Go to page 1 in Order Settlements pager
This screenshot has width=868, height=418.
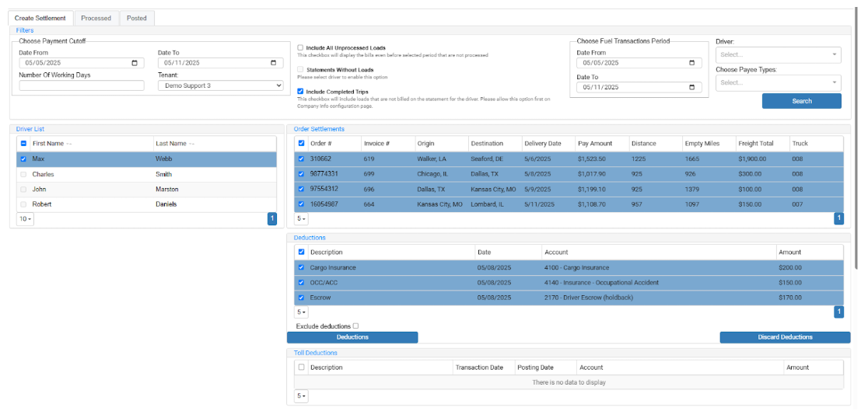coord(838,219)
